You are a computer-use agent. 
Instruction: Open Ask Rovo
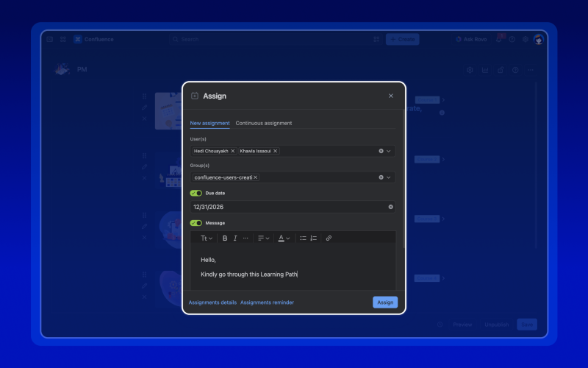pyautogui.click(x=471, y=39)
